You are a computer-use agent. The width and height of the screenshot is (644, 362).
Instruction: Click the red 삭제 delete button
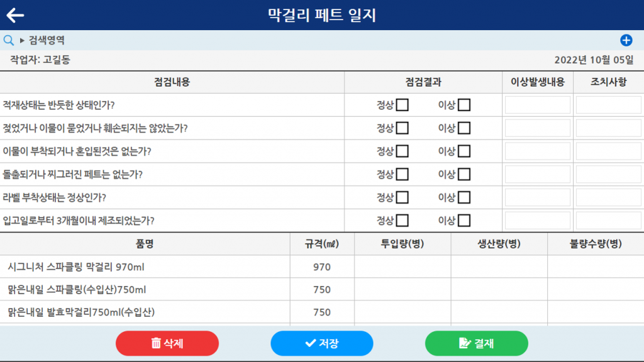click(x=167, y=343)
